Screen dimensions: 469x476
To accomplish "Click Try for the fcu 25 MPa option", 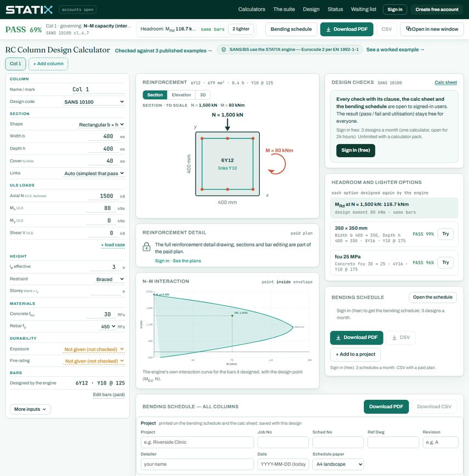I will [x=445, y=262].
